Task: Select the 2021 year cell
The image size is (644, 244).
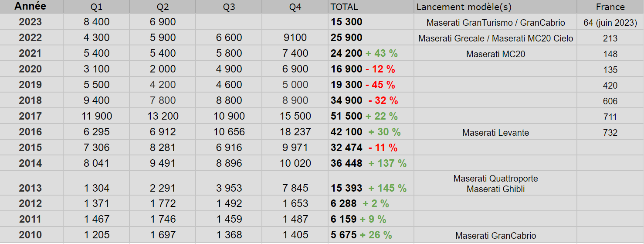Action: pyautogui.click(x=31, y=53)
